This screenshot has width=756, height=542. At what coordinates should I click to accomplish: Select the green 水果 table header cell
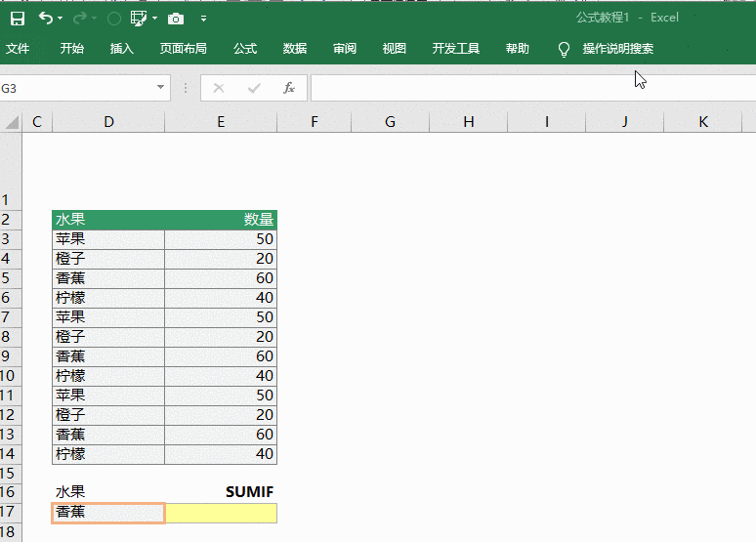tap(107, 220)
